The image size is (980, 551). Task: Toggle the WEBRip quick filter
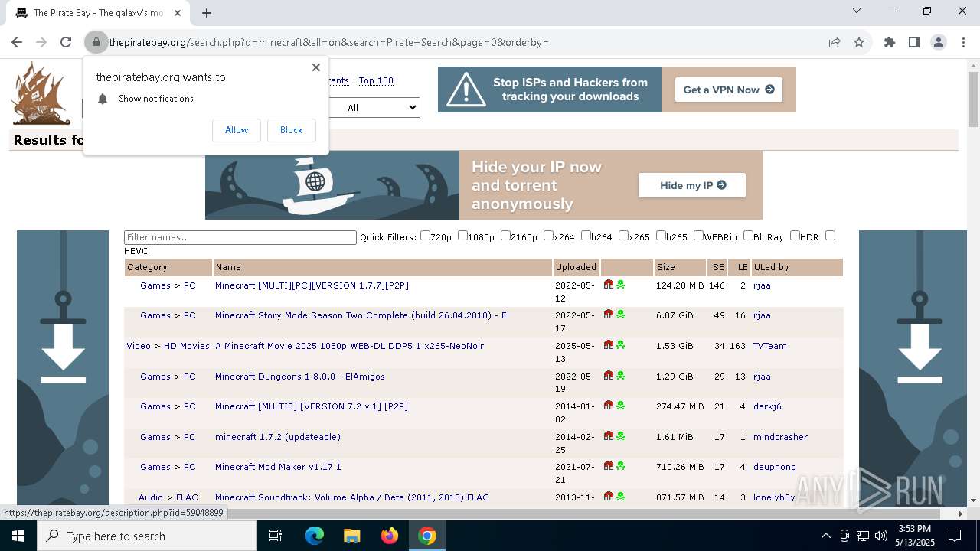click(698, 236)
